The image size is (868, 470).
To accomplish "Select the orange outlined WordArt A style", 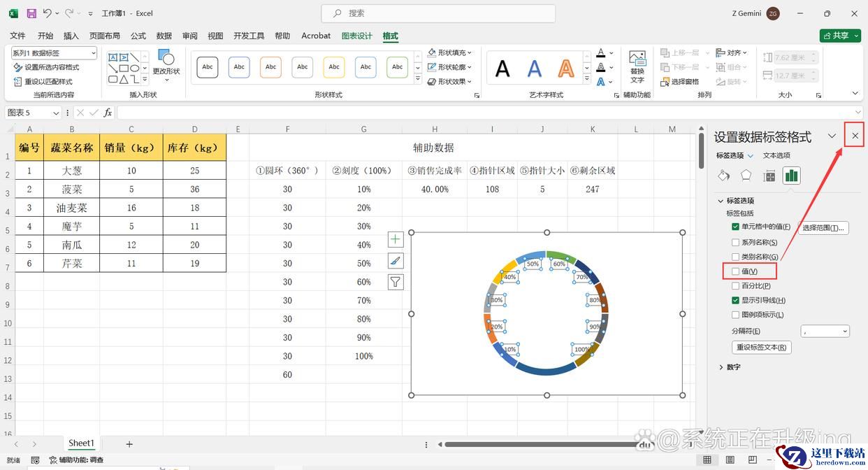I will click(566, 68).
